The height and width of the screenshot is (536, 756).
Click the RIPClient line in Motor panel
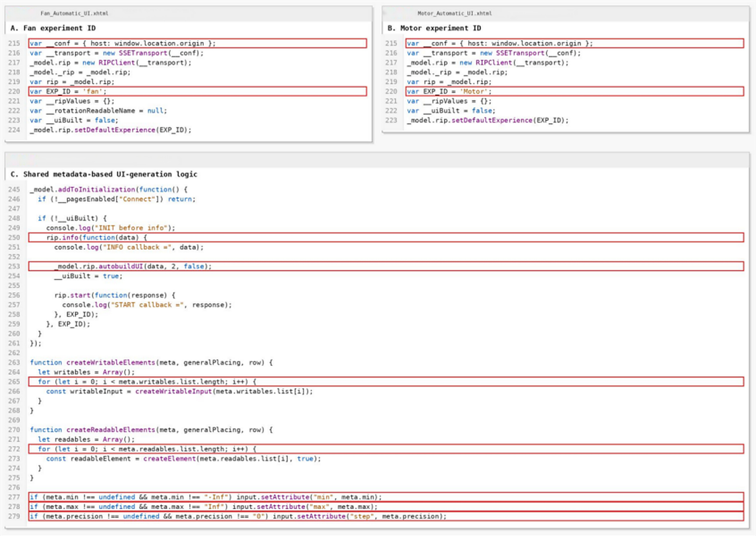click(488, 63)
